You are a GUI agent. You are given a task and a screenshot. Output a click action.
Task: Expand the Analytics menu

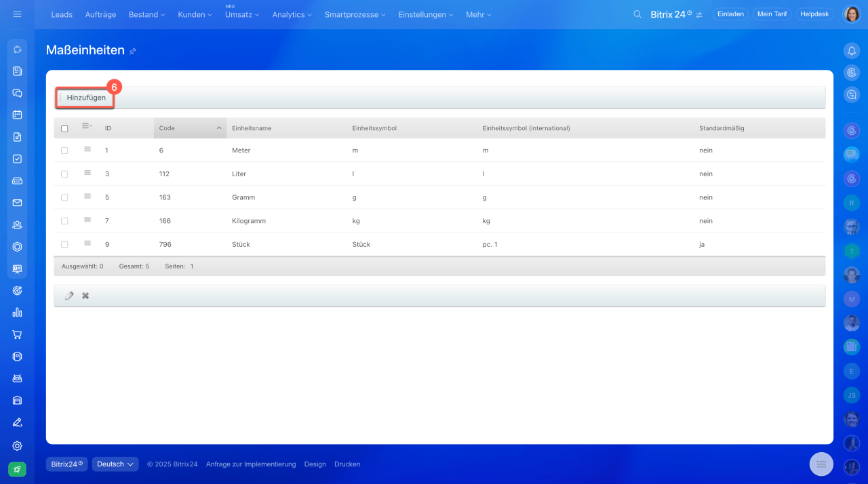[292, 14]
